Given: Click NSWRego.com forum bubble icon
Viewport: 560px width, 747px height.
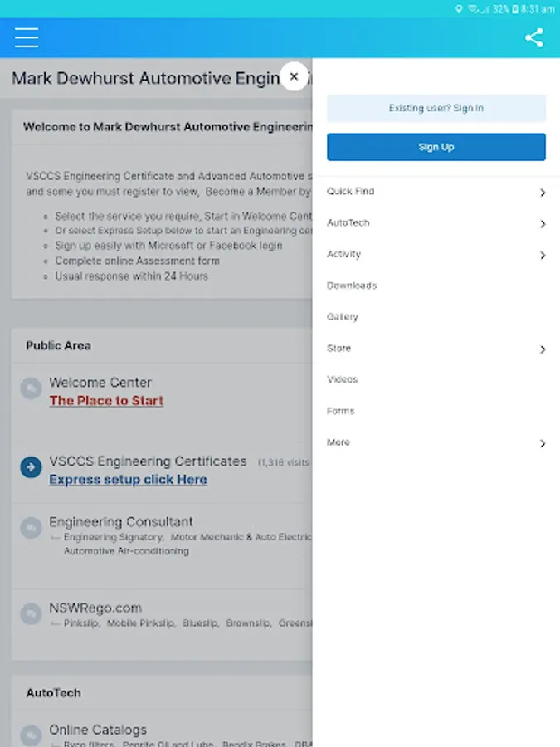Looking at the screenshot, I should click(x=31, y=613).
